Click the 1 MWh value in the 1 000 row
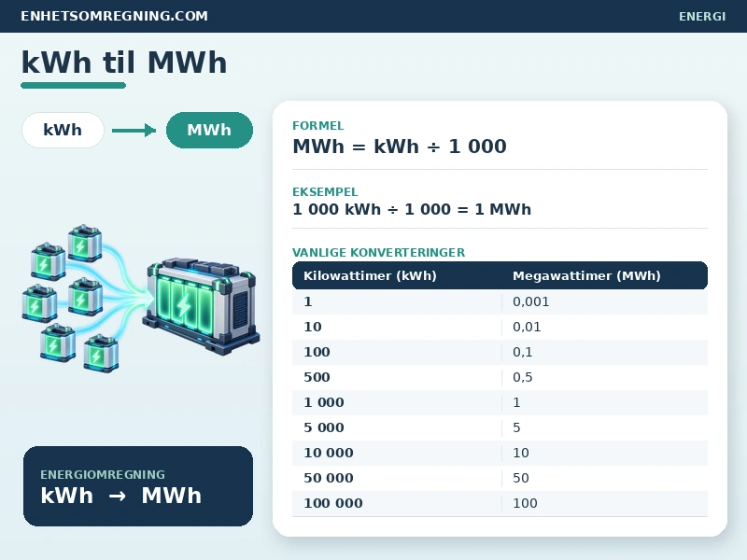The width and height of the screenshot is (747, 560). [x=605, y=403]
